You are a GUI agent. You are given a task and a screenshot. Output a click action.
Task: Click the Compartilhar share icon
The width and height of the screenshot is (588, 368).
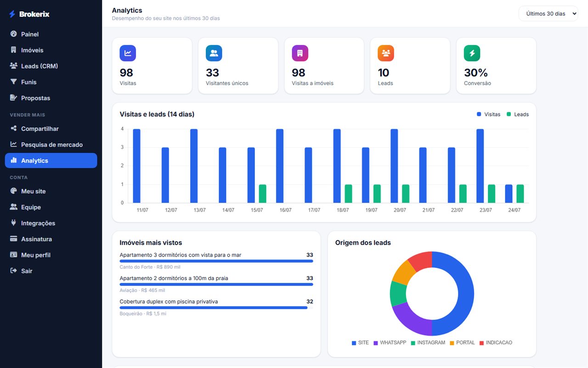pos(13,129)
